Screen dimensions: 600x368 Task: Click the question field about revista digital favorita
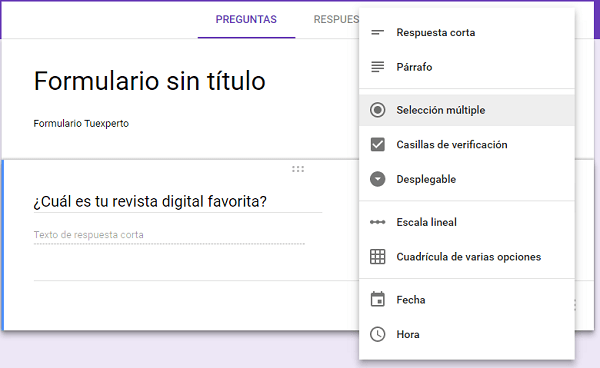click(x=178, y=202)
